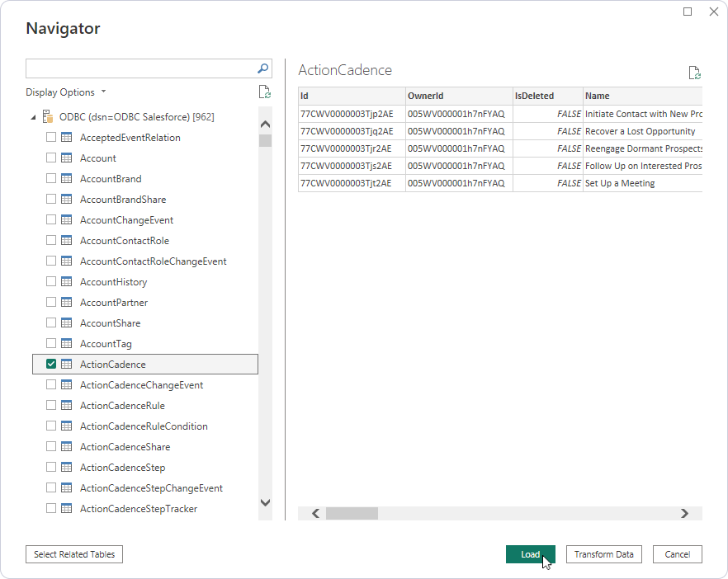Uncheck the ActionCadence table checkbox
The height and width of the screenshot is (579, 728).
click(51, 365)
